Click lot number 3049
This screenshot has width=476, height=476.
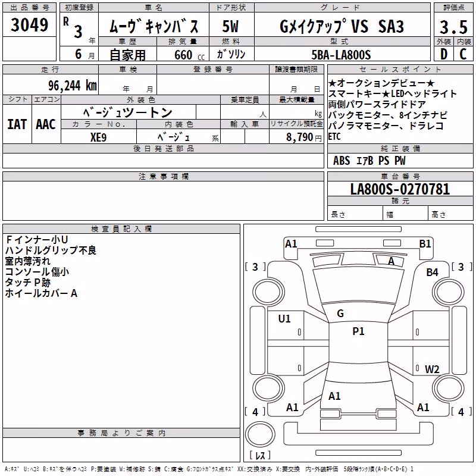pos(29,25)
